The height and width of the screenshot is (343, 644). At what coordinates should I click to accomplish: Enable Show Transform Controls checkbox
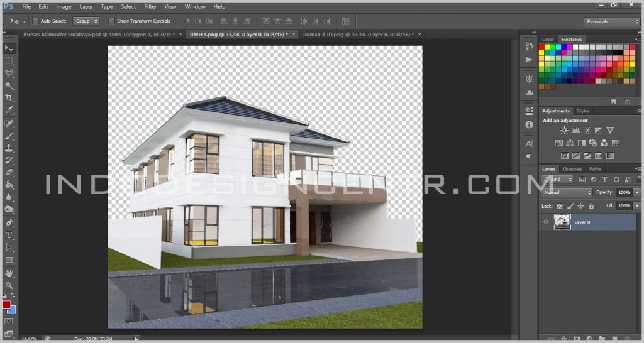(x=111, y=21)
